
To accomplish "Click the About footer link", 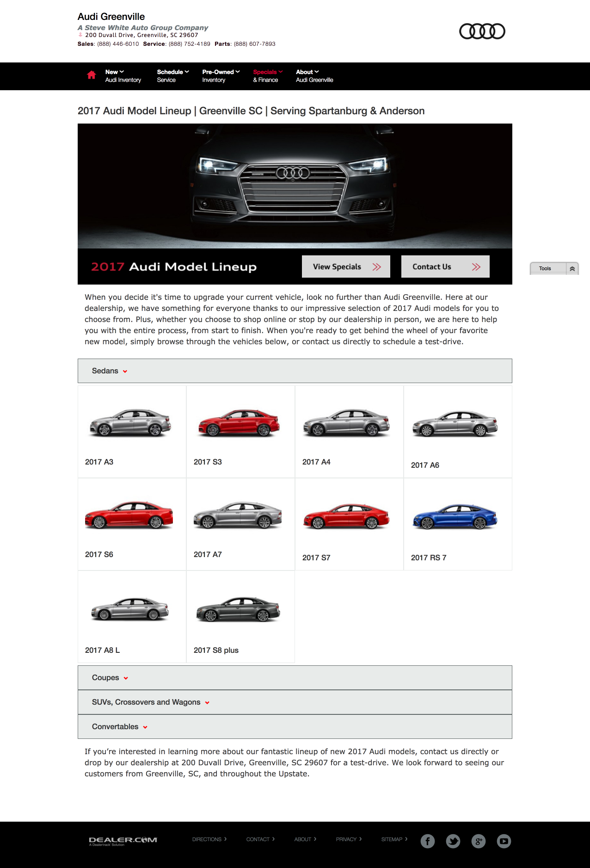I will (x=305, y=839).
